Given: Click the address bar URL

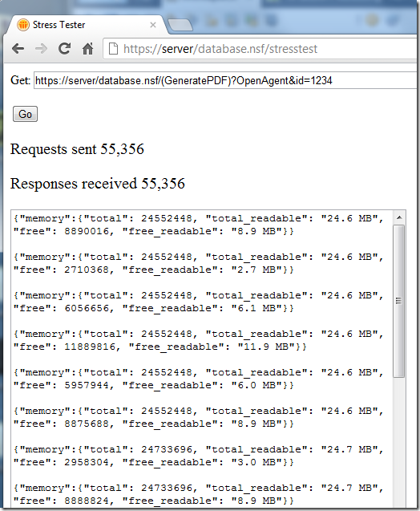Looking at the screenshot, I should (x=220, y=49).
